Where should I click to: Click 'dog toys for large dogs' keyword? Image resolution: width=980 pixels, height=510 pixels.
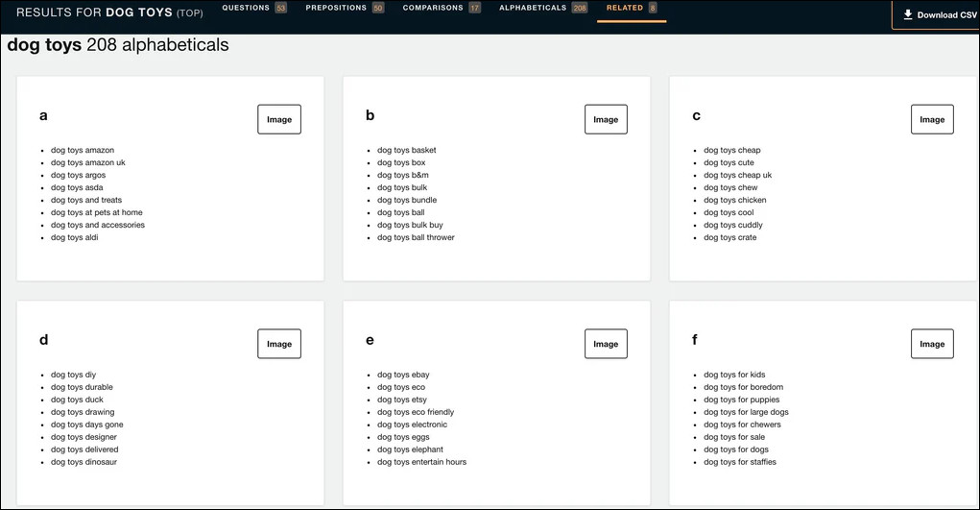746,412
